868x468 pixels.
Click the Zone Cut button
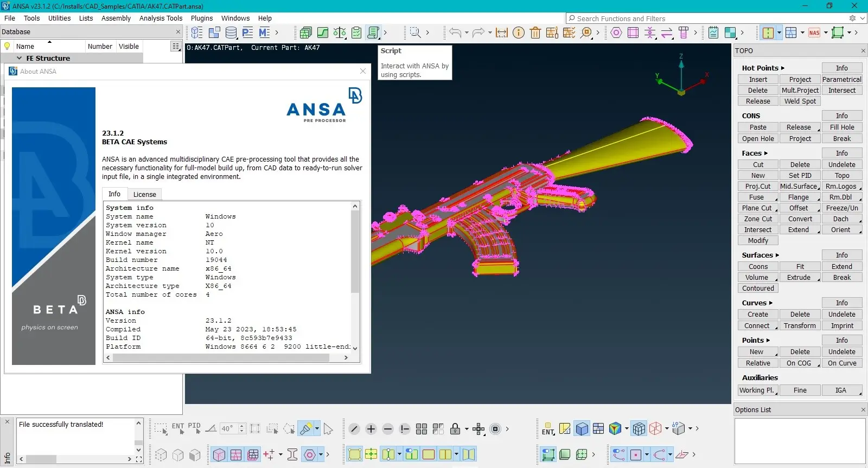tap(758, 219)
